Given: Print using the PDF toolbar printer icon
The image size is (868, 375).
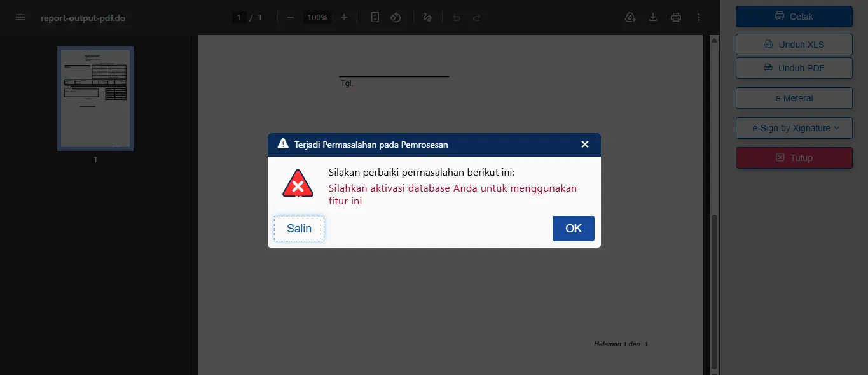Looking at the screenshot, I should click(676, 17).
